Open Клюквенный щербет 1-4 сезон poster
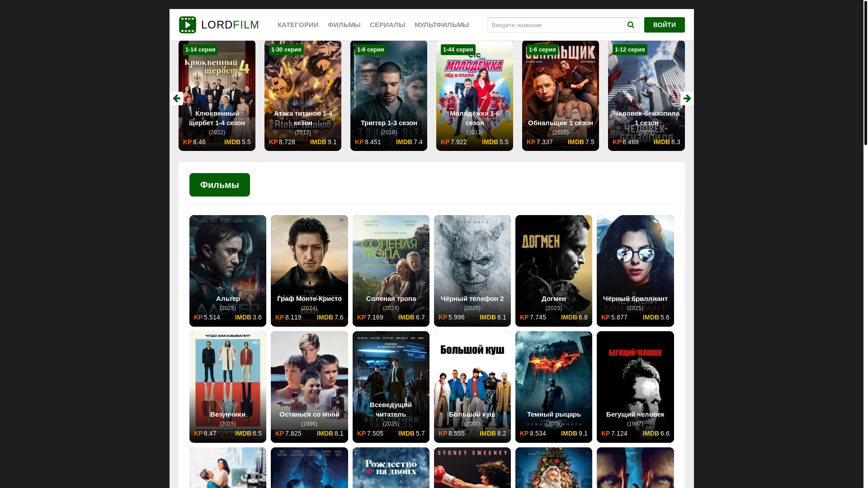Viewport: 868px width, 488px height. click(217, 95)
